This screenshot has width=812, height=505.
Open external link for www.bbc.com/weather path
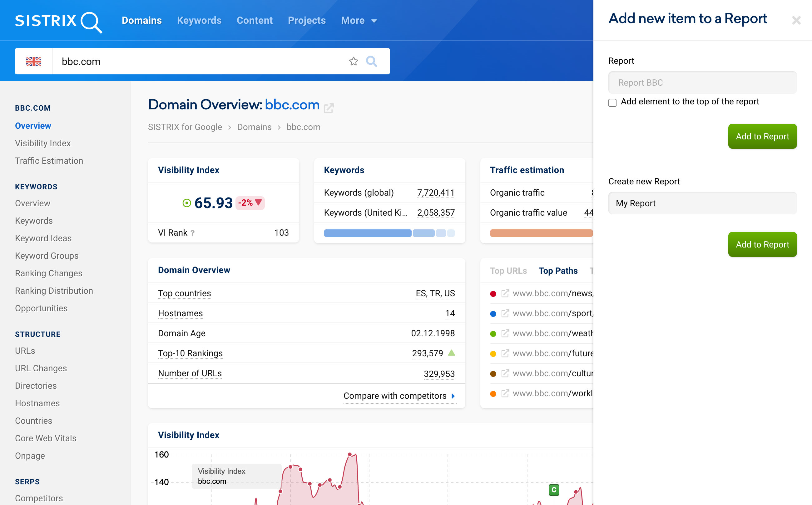click(505, 333)
